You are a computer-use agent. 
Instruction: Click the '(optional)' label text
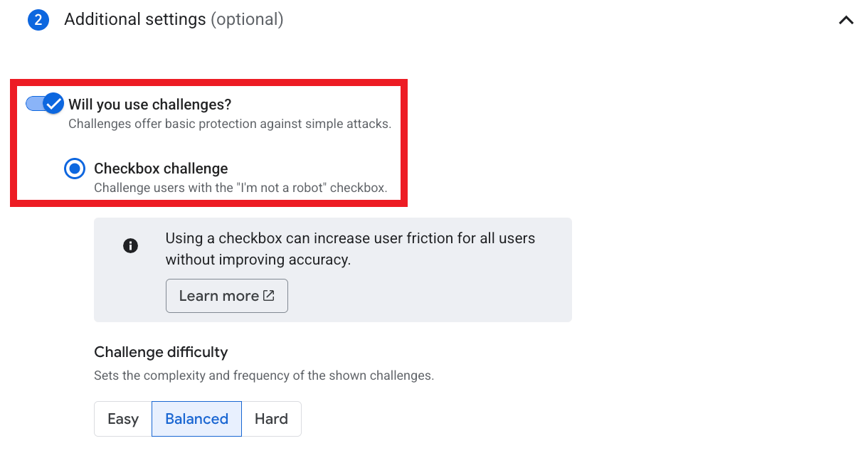(247, 19)
